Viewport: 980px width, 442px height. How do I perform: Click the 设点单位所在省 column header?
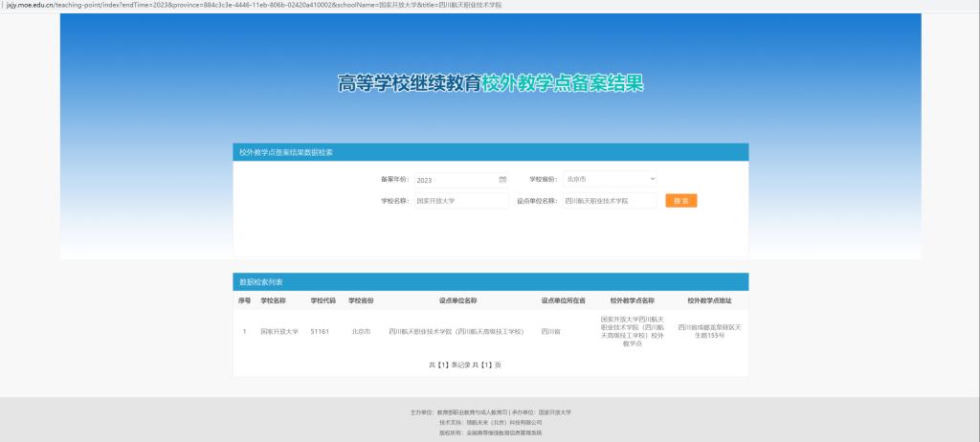point(563,300)
